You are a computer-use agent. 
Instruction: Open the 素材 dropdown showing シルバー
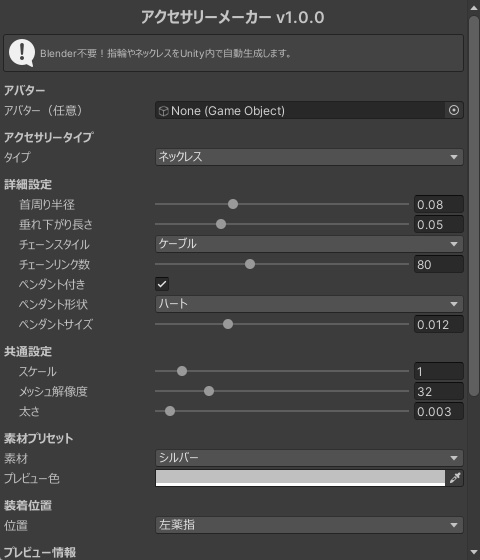pyautogui.click(x=309, y=458)
